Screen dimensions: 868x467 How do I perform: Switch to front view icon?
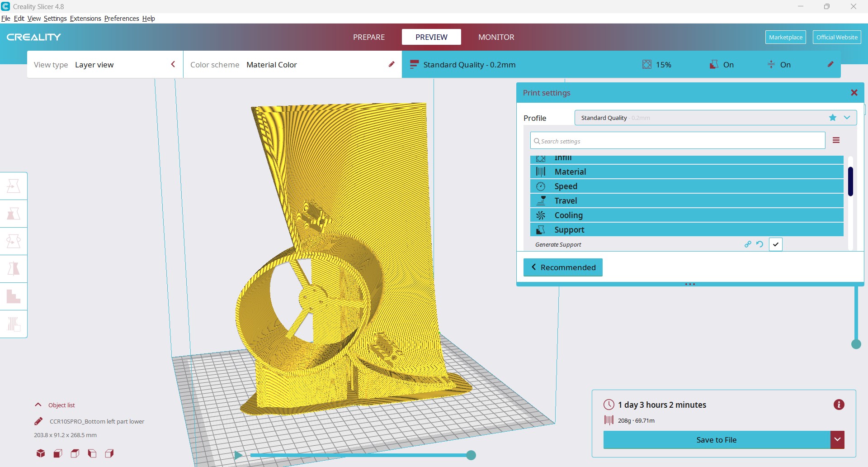tap(58, 453)
